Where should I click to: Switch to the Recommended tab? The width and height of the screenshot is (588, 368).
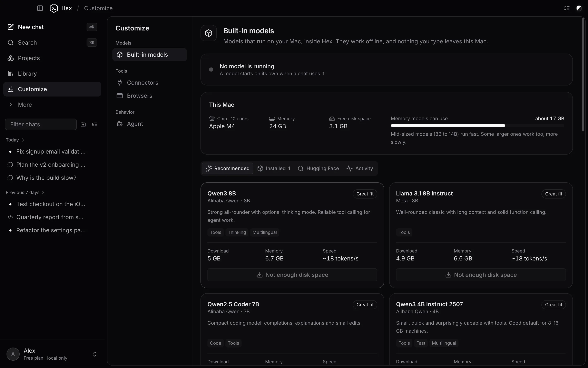pyautogui.click(x=227, y=168)
